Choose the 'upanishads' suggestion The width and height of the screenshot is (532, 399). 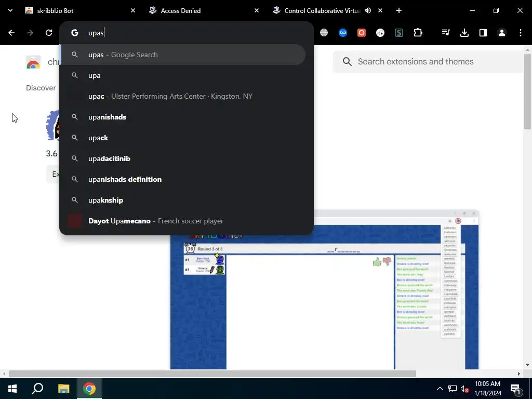point(183,117)
